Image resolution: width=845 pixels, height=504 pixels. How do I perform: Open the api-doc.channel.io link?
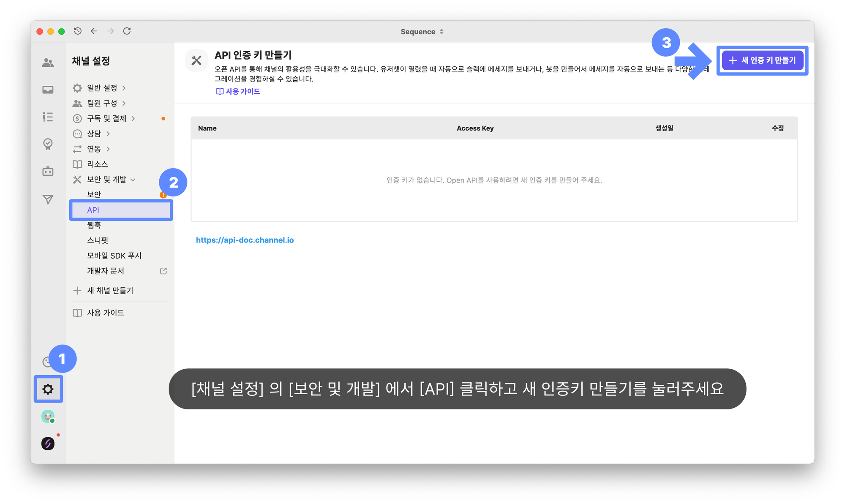point(245,240)
